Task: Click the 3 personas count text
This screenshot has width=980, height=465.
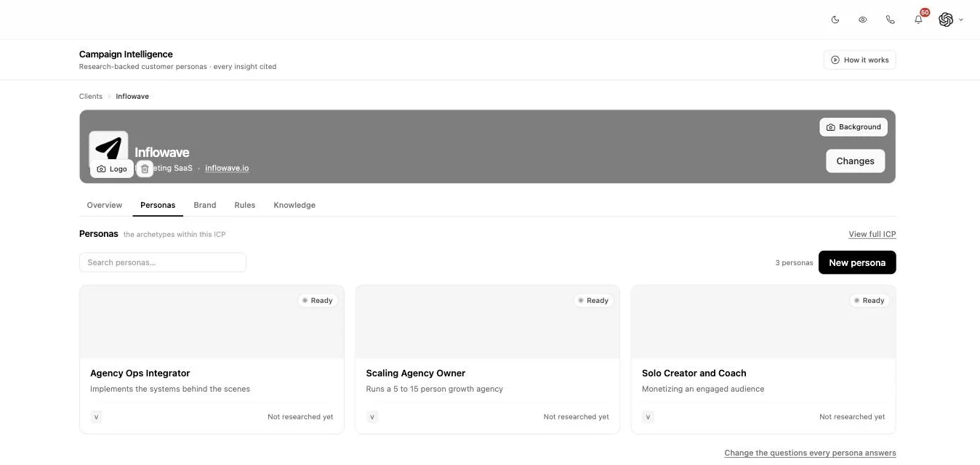Action: click(794, 263)
